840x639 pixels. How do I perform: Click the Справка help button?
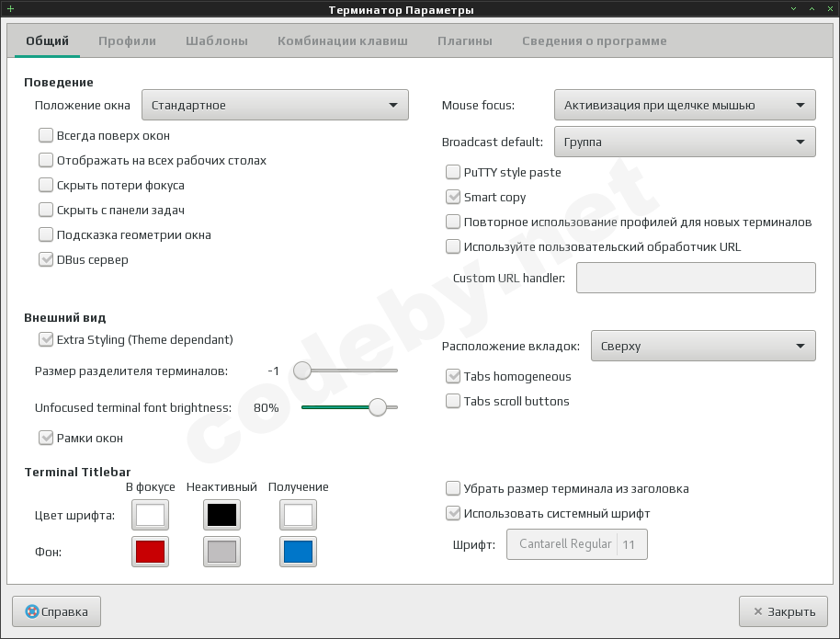[56, 611]
